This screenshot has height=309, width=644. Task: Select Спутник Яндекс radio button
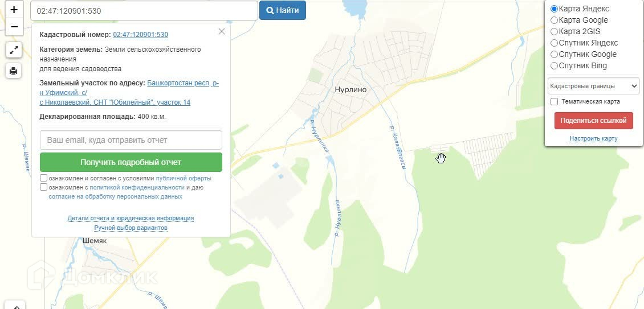coord(554,43)
